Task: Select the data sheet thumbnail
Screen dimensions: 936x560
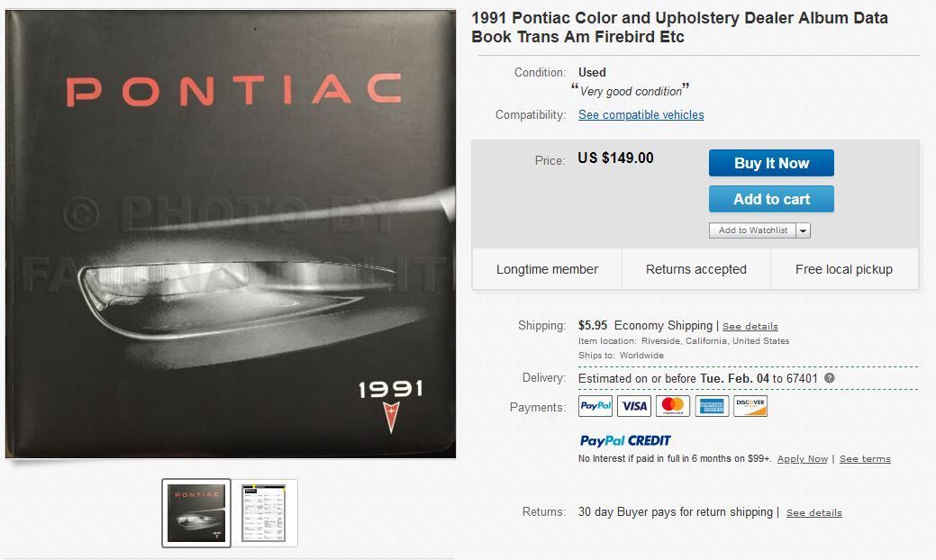Action: click(x=264, y=512)
